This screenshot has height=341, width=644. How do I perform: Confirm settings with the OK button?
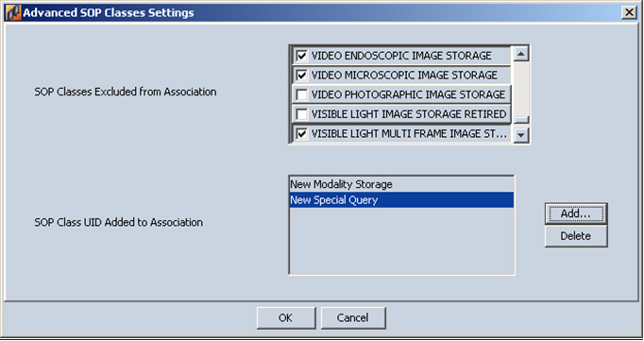(x=286, y=318)
